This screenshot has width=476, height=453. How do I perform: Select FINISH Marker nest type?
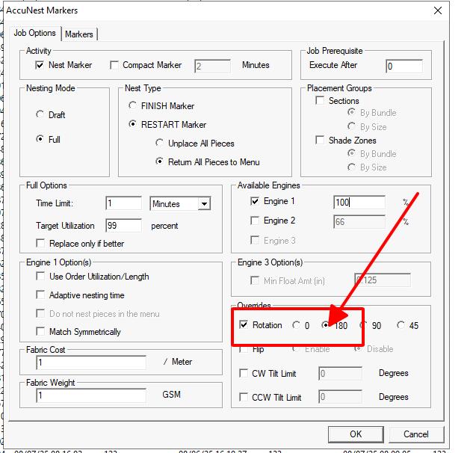point(134,106)
